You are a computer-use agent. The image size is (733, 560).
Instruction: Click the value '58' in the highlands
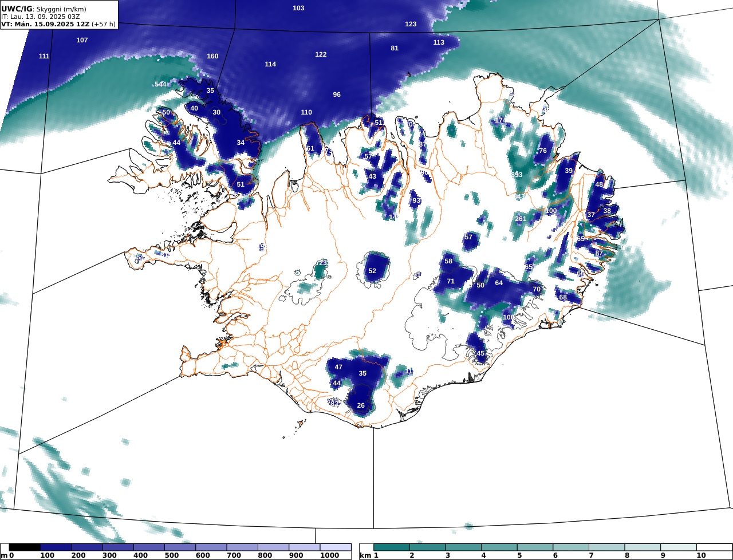click(448, 261)
